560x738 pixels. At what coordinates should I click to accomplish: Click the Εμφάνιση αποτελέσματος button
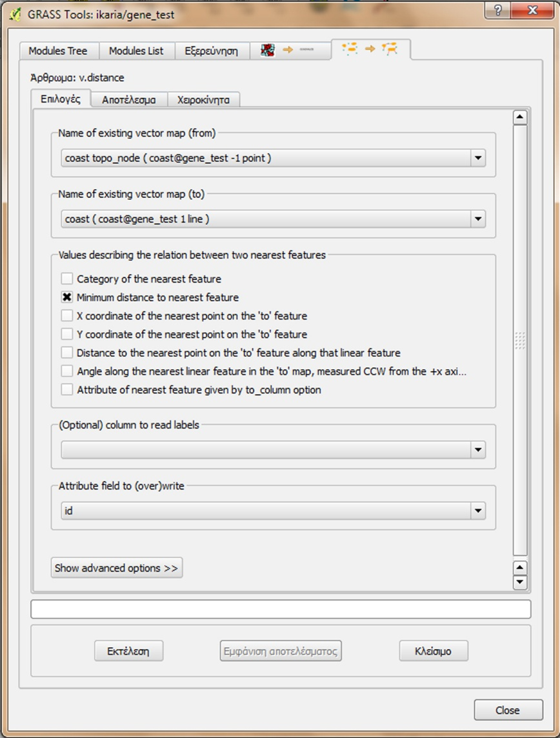(x=281, y=652)
